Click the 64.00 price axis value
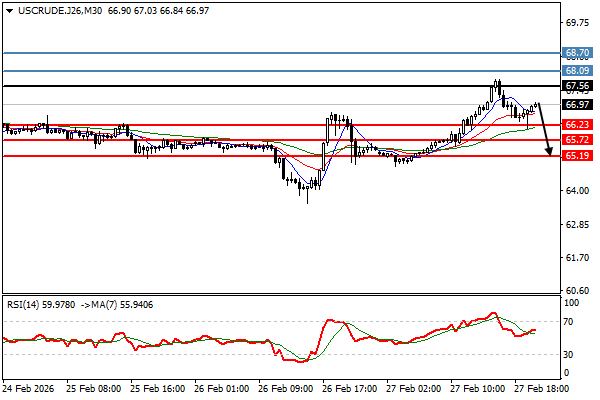 576,191
